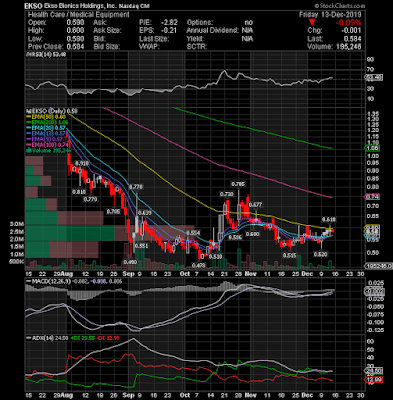The height and width of the screenshot is (400, 393).
Task: Click the Sep label on price chart axis
Action: [x=128, y=274]
